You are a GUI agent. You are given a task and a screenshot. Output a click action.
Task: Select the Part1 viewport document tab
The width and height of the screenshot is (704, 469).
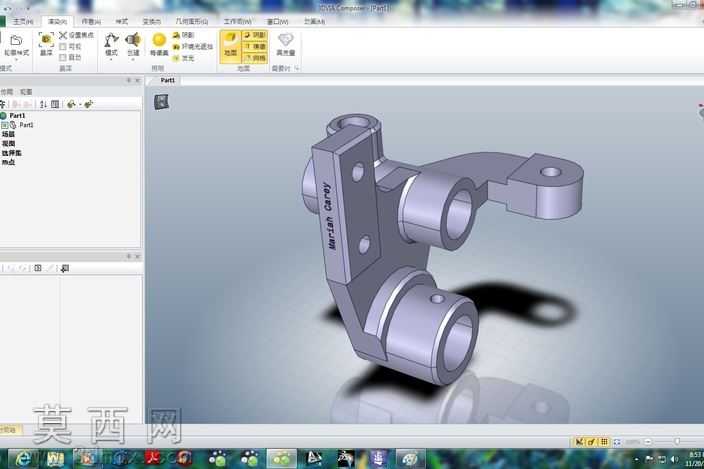[x=167, y=80]
